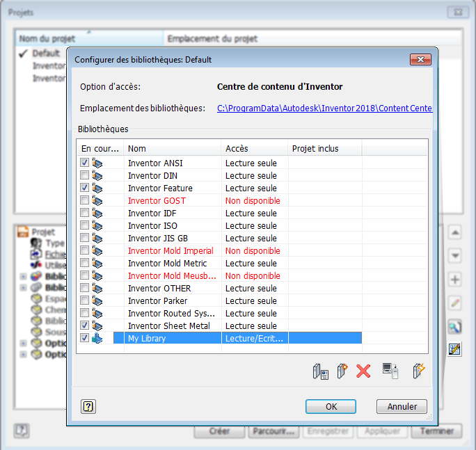Click the My Library book icon
This screenshot has height=450, width=476.
[x=97, y=338]
